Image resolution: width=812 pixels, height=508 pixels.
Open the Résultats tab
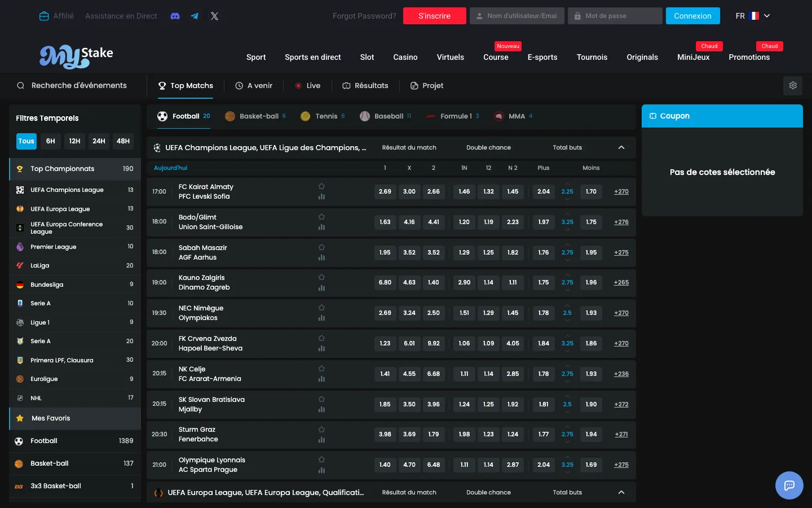click(365, 86)
